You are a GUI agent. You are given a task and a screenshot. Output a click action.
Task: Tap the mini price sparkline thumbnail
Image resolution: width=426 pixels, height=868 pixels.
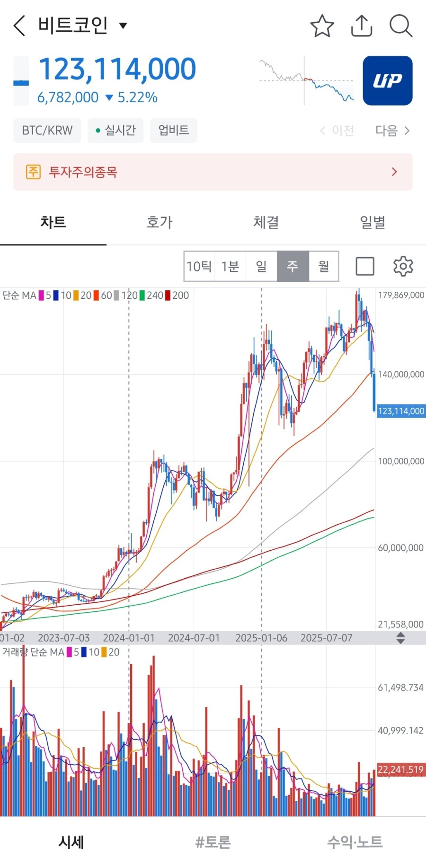(x=306, y=81)
